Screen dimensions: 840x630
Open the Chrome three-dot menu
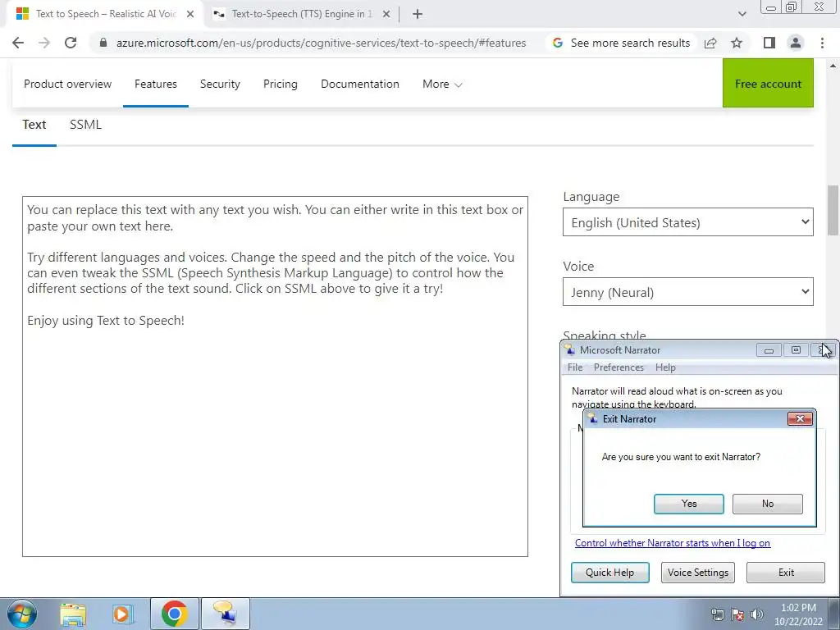[822, 43]
